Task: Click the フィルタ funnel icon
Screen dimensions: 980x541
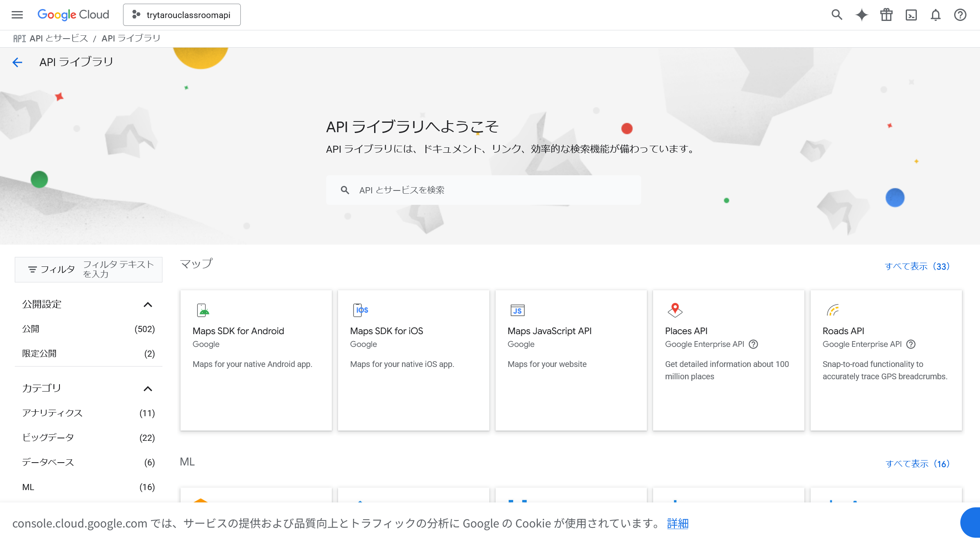Action: pos(33,269)
